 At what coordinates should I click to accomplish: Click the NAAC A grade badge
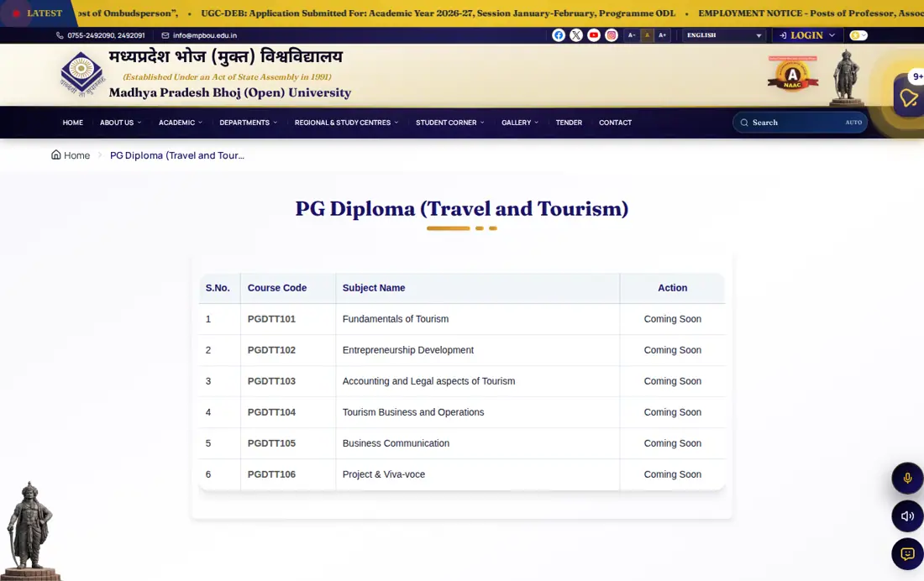point(793,75)
